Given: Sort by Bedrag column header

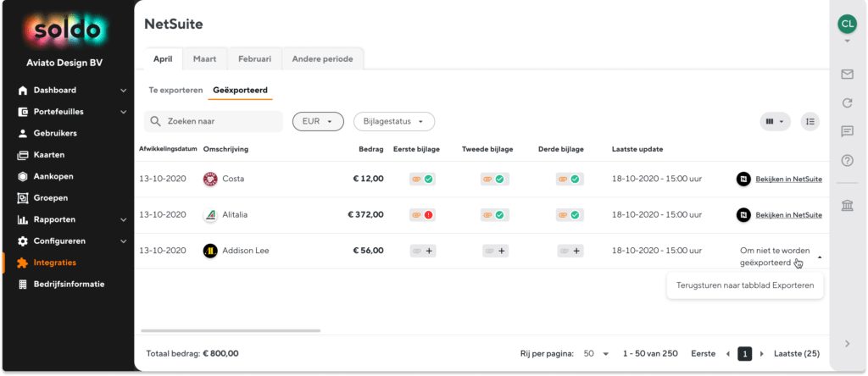Looking at the screenshot, I should pos(370,149).
